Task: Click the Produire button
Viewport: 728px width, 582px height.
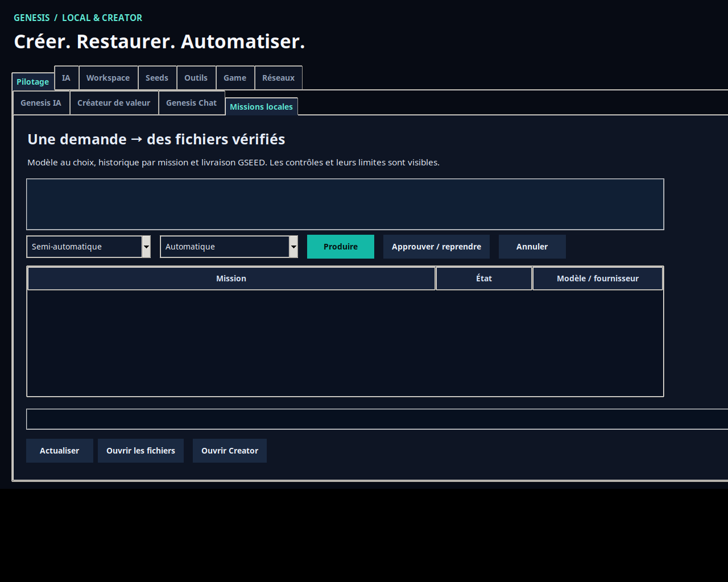Action: [341, 247]
